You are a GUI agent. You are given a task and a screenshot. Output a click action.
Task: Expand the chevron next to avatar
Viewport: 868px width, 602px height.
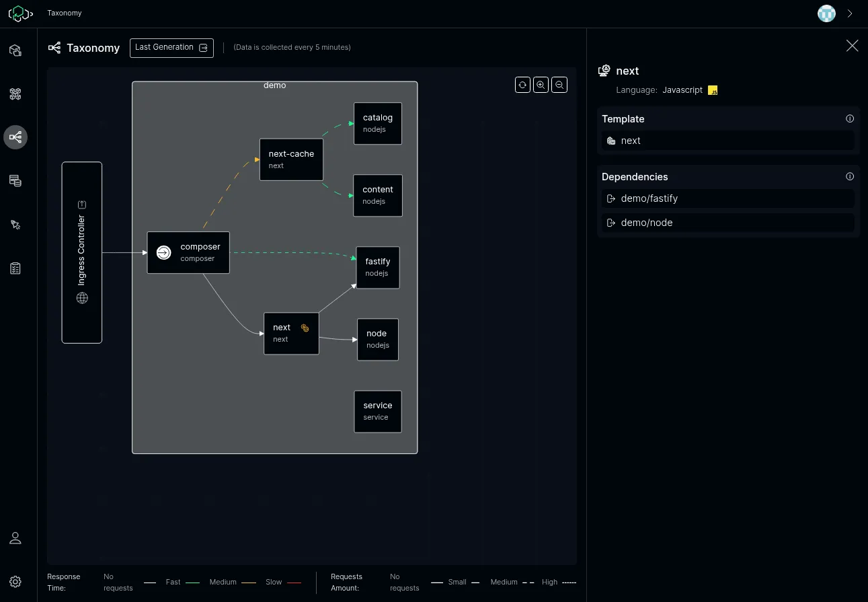pyautogui.click(x=850, y=13)
